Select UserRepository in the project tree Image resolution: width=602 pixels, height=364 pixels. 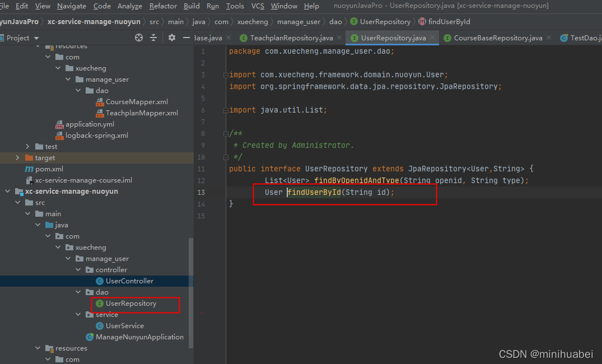(x=131, y=304)
